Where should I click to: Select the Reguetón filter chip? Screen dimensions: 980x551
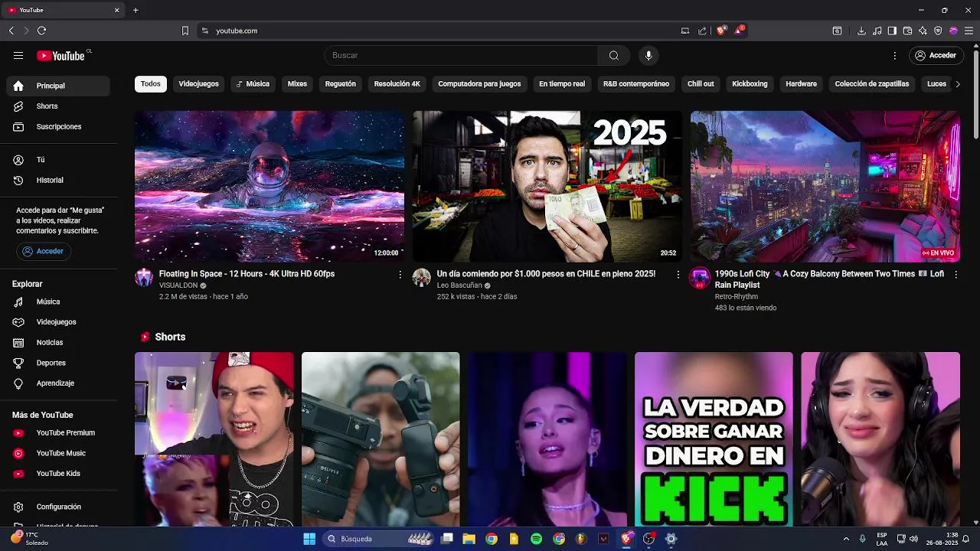coord(341,84)
